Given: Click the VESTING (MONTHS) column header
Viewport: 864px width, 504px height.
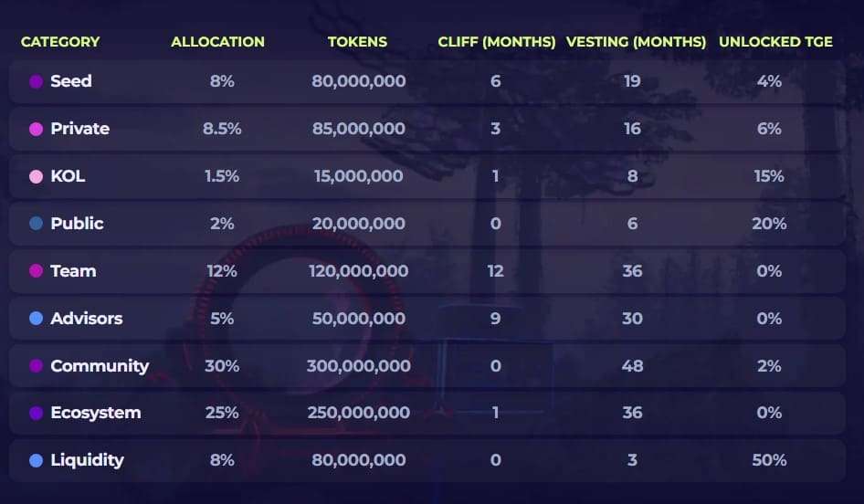Looking at the screenshot, I should [636, 42].
